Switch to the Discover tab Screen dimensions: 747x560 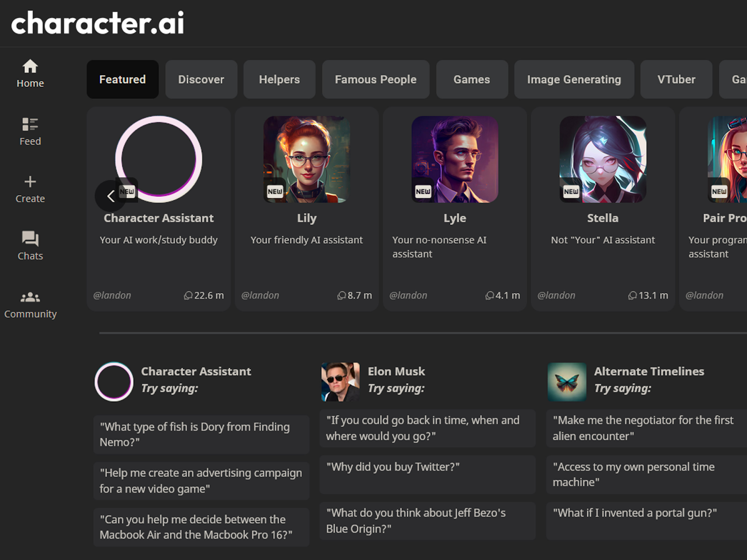click(201, 79)
